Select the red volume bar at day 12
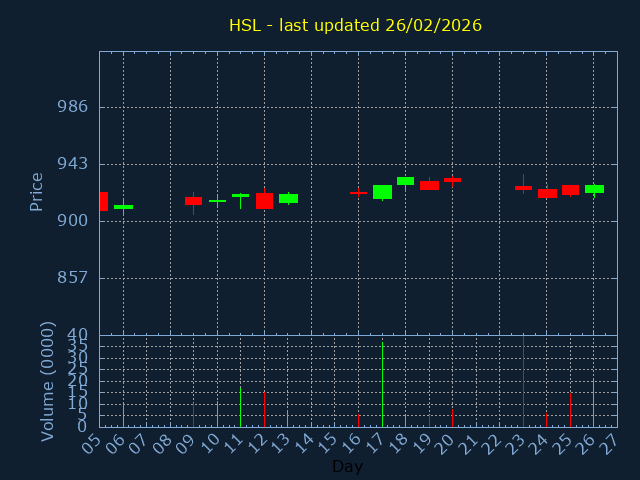This screenshot has width=640, height=480. click(264, 409)
